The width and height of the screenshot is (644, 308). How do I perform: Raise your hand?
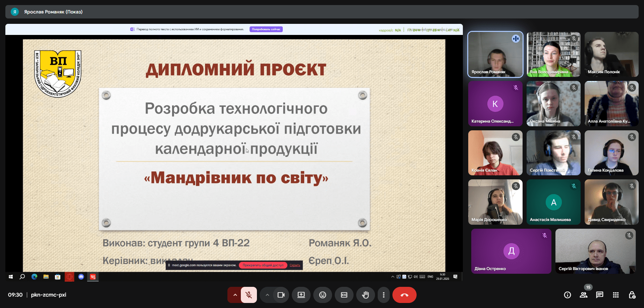[x=365, y=295]
